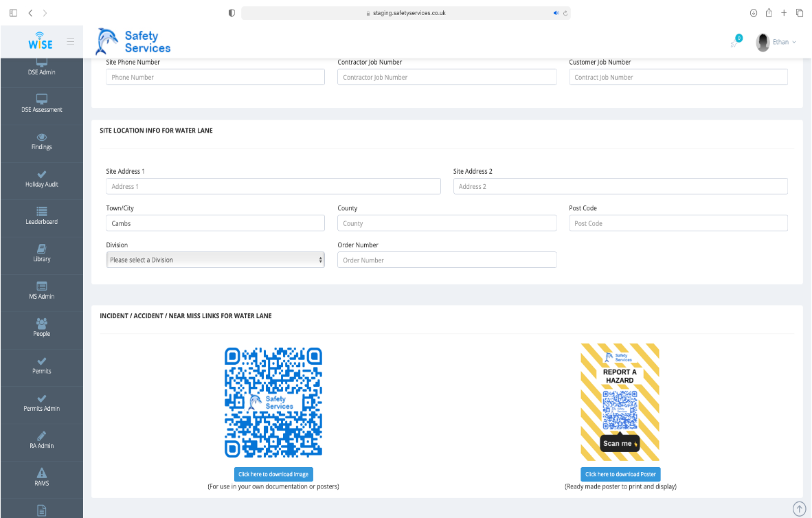Open Safari downloads icon
Viewport: 812px width, 518px height.
pyautogui.click(x=754, y=13)
